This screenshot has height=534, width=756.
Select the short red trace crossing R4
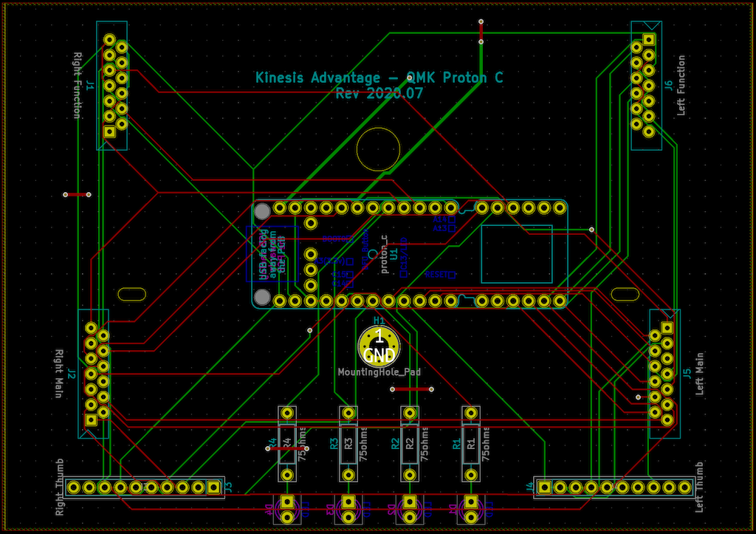pos(287,448)
